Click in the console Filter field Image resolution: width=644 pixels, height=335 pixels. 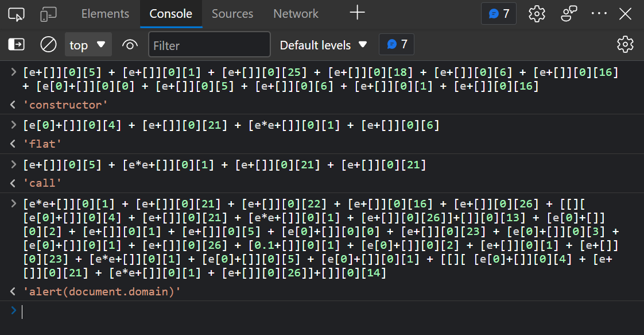click(210, 45)
